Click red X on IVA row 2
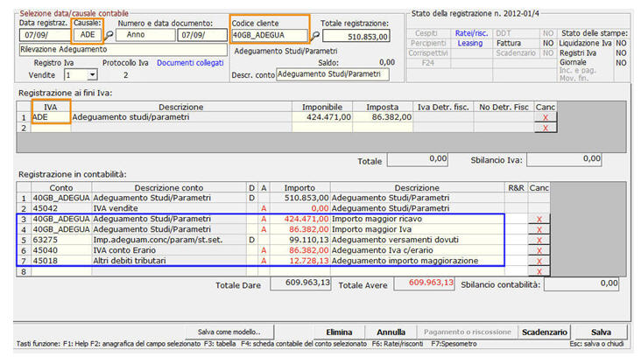 545,129
